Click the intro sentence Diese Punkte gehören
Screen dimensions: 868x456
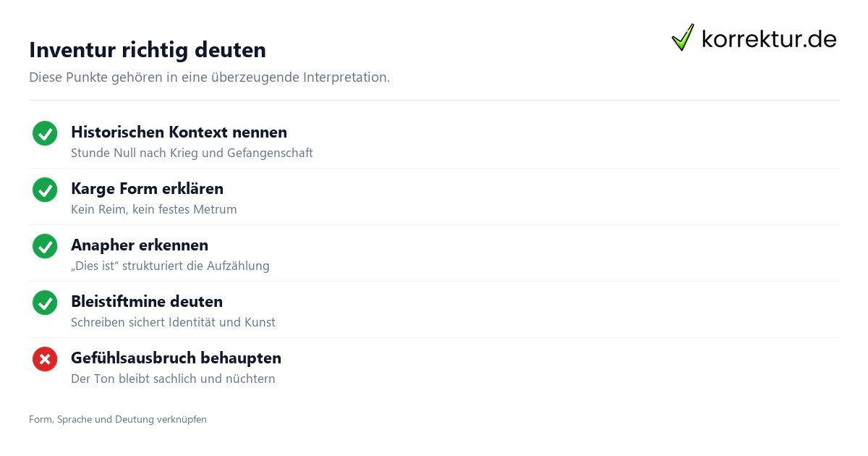[x=210, y=77]
